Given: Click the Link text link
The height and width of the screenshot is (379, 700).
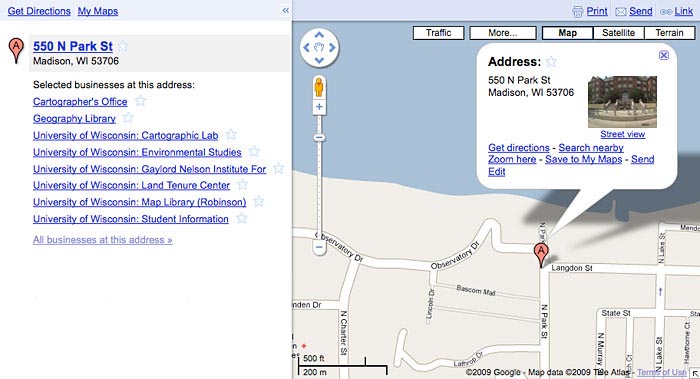Looking at the screenshot, I should click(x=683, y=11).
